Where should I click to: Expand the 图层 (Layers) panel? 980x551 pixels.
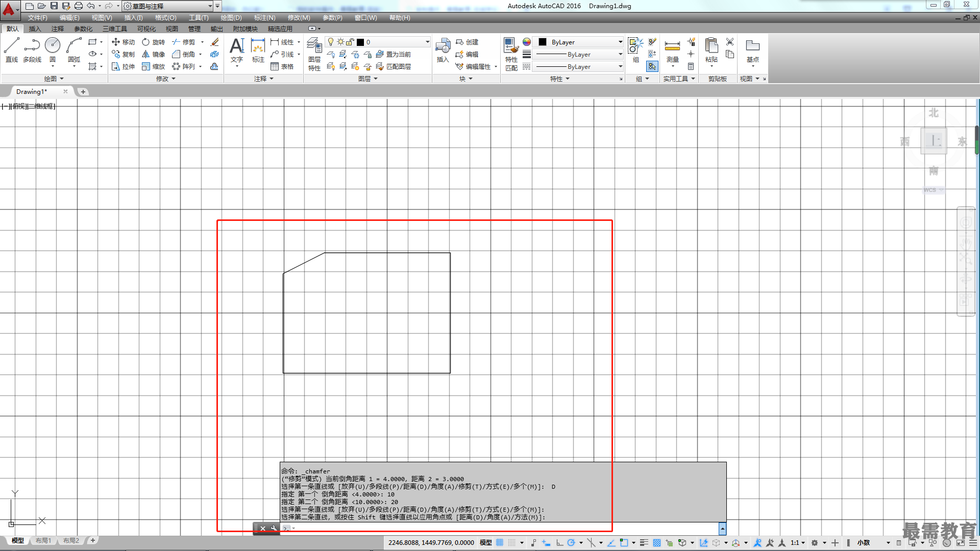(x=367, y=79)
